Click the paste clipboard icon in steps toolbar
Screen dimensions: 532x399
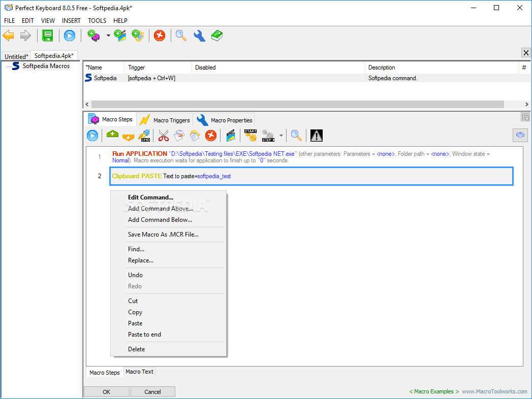(195, 136)
